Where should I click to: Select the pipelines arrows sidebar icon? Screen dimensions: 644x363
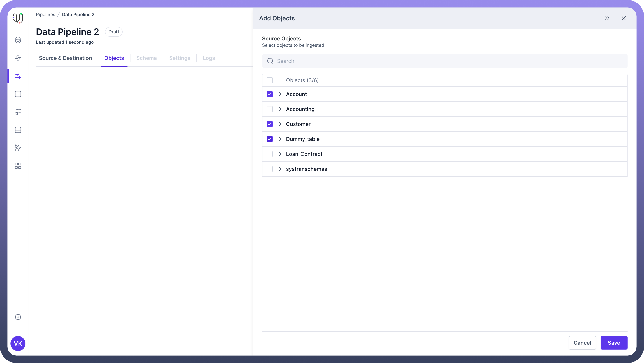(18, 76)
